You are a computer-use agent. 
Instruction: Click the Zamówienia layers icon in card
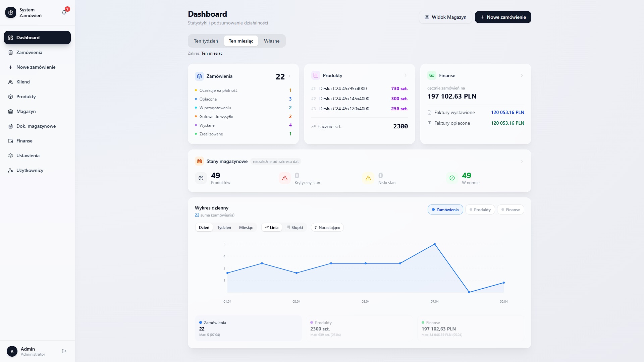[x=199, y=76]
